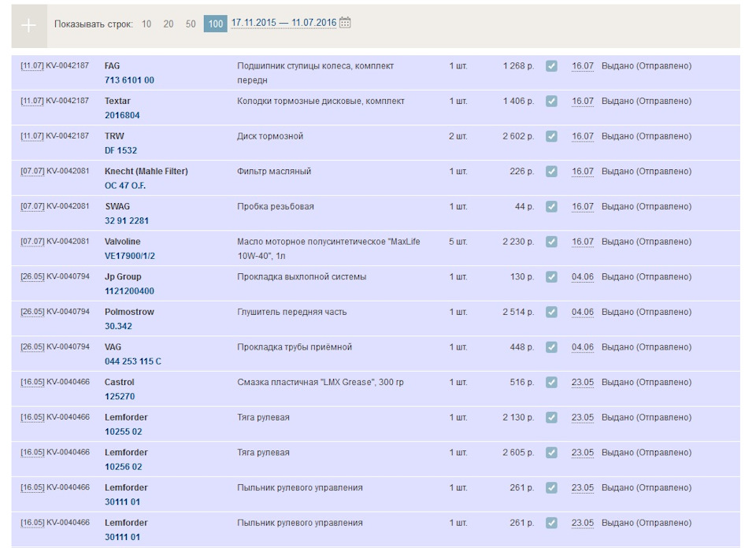This screenshot has width=756, height=548.
Task: Toggle checkbox in SWAG 32 91 2281 row
Action: [x=551, y=207]
